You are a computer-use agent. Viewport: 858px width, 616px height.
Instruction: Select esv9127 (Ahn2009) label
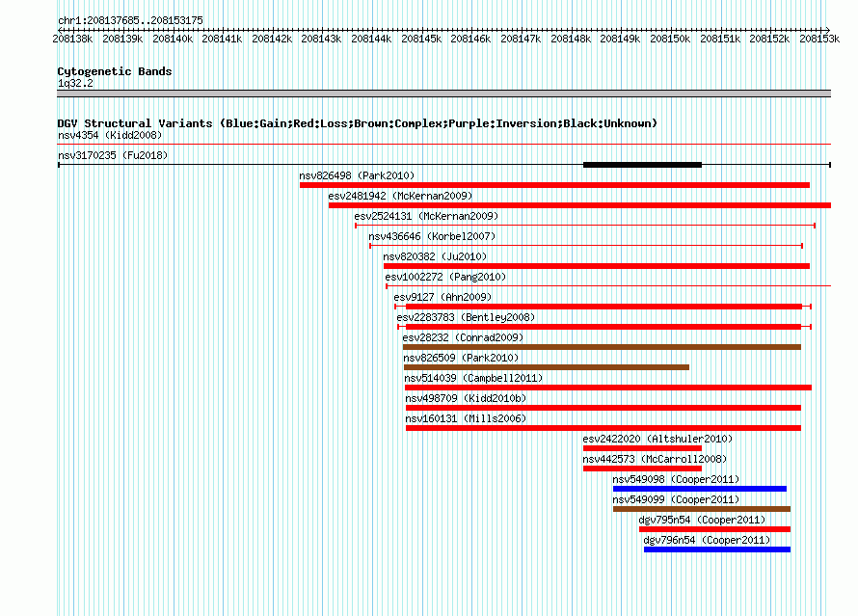click(x=442, y=297)
